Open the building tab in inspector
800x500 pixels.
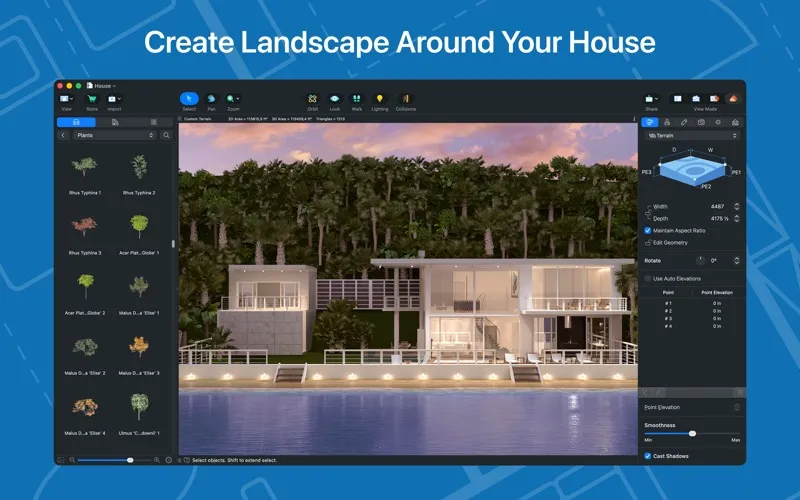(x=667, y=122)
